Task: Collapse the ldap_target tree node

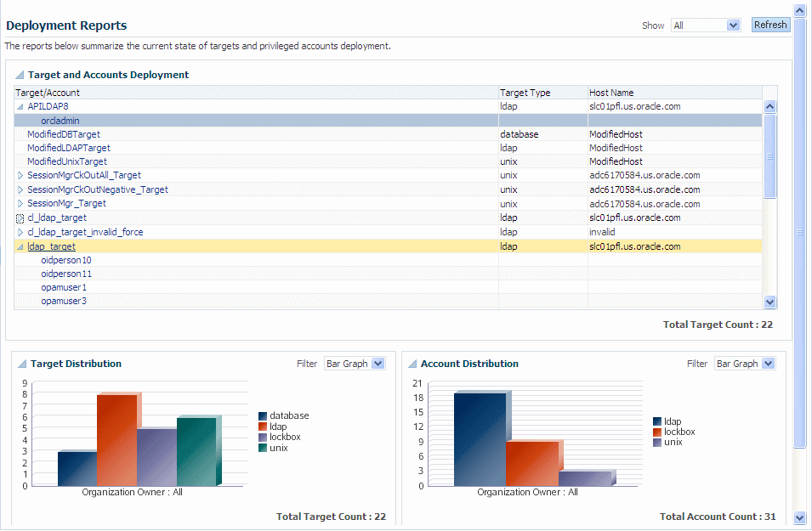Action: tap(20, 247)
